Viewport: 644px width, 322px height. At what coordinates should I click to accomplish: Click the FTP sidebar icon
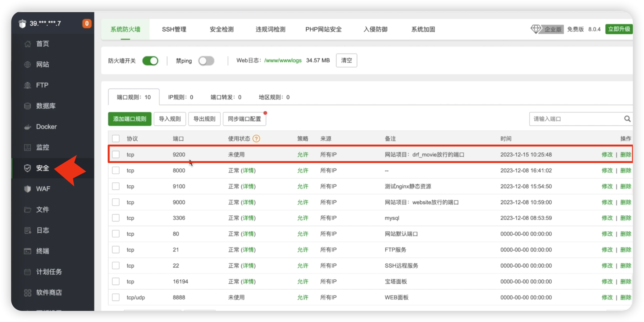28,85
